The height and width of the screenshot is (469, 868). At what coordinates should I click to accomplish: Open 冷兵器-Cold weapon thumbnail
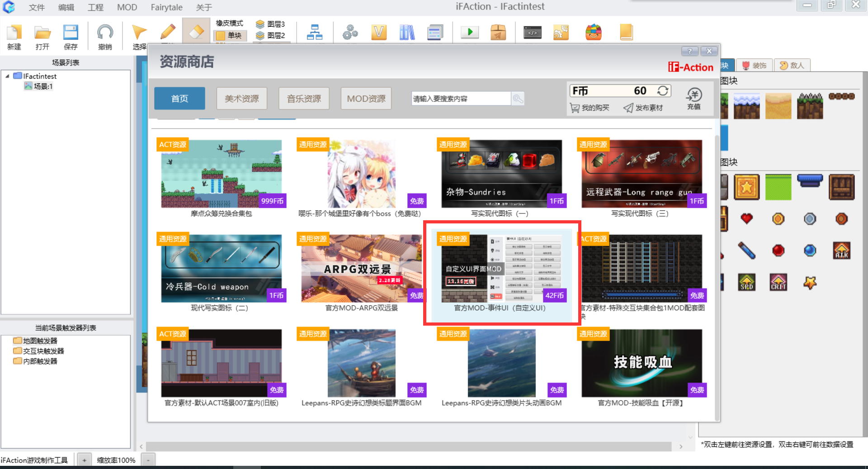pyautogui.click(x=221, y=268)
